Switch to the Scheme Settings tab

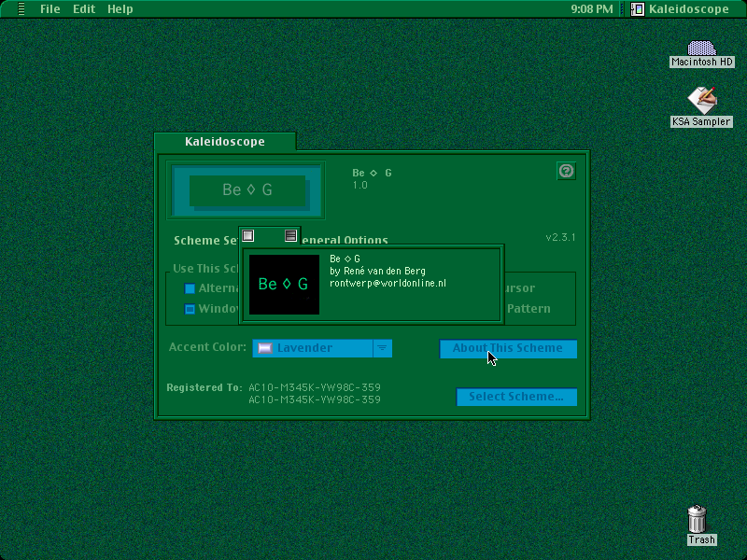tap(205, 241)
